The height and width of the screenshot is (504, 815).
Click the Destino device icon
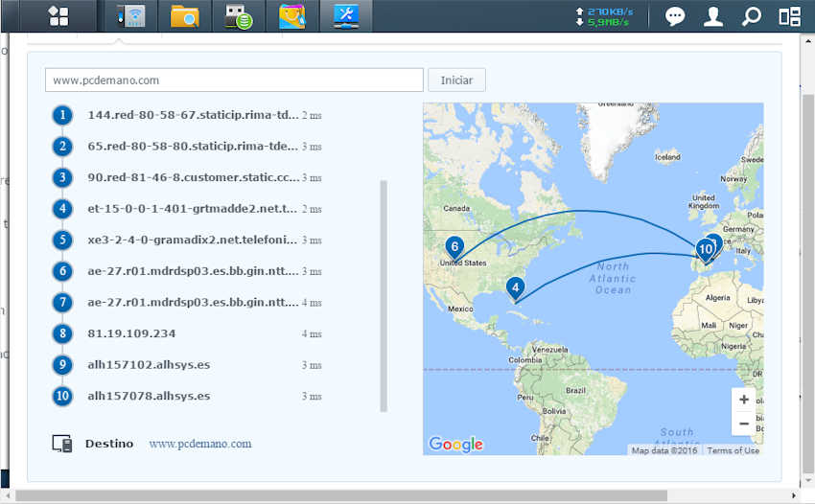pos(62,444)
